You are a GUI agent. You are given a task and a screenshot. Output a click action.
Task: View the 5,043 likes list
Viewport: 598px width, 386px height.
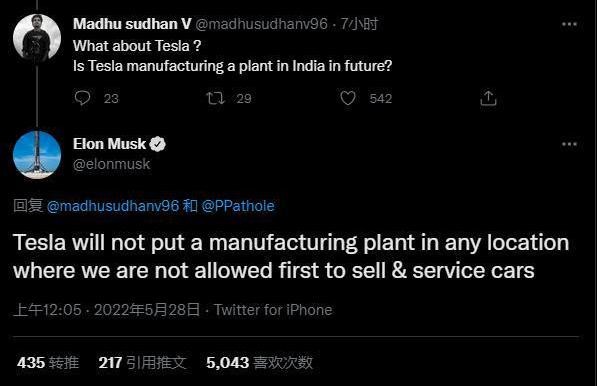click(259, 362)
